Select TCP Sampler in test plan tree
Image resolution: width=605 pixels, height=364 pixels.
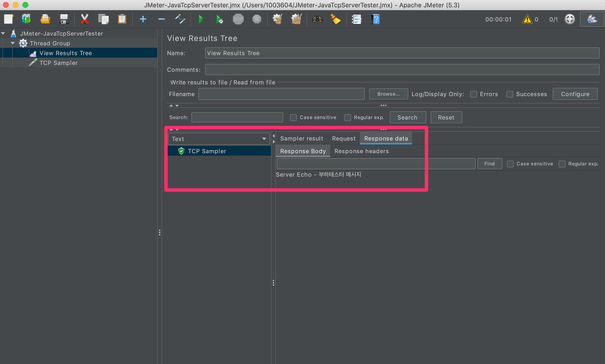(x=58, y=63)
